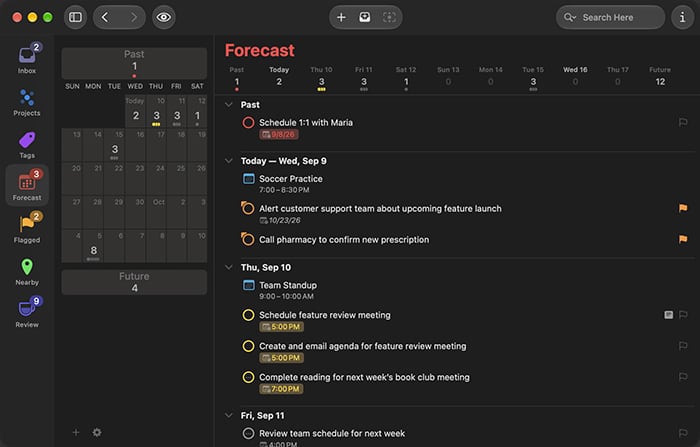Open settings gear below the calendar

tap(97, 432)
